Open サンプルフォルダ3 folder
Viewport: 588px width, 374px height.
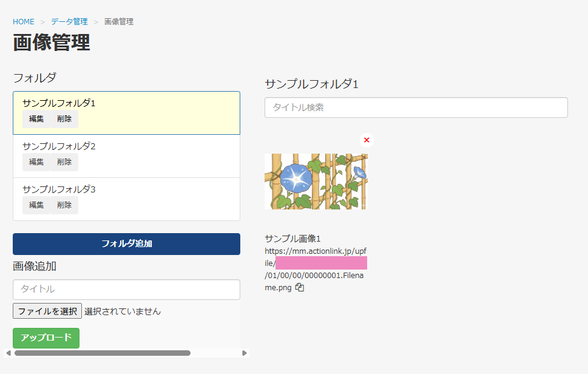(59, 189)
